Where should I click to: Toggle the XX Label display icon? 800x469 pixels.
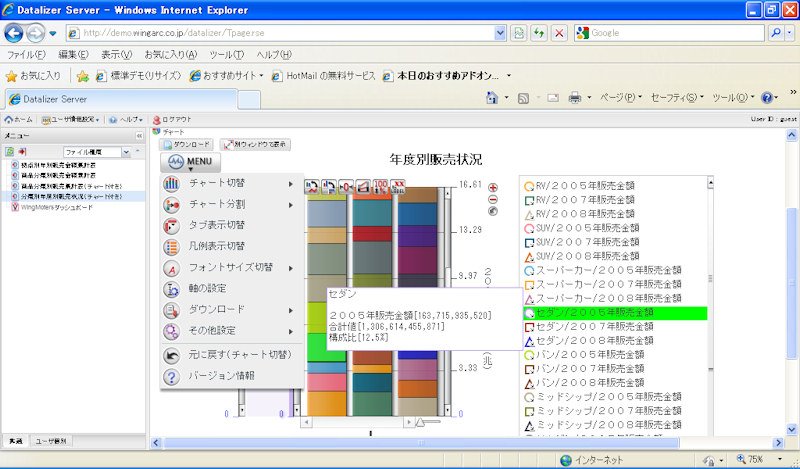397,187
